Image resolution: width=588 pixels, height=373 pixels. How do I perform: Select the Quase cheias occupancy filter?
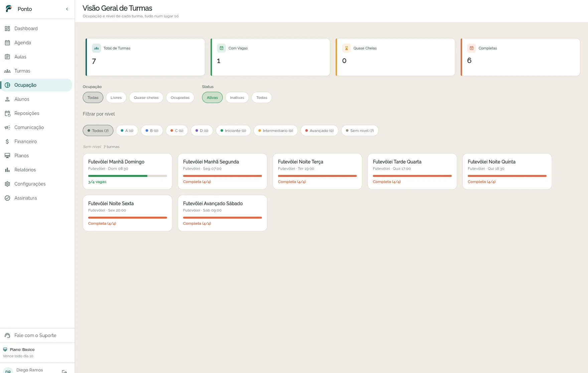click(x=146, y=98)
